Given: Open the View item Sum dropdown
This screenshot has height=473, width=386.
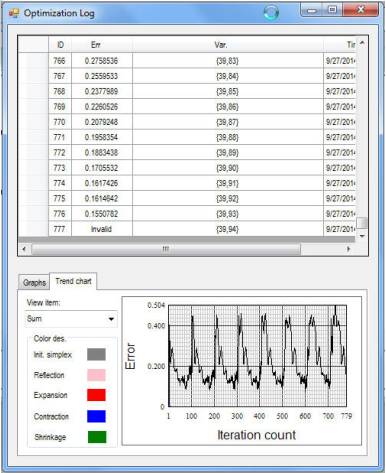Looking at the screenshot, I should pos(71,319).
